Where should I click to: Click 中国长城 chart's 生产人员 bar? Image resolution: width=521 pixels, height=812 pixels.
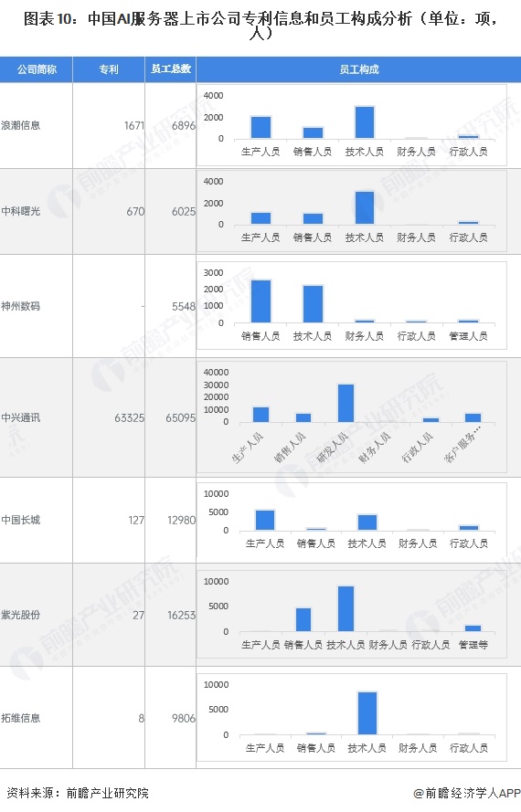[265, 521]
